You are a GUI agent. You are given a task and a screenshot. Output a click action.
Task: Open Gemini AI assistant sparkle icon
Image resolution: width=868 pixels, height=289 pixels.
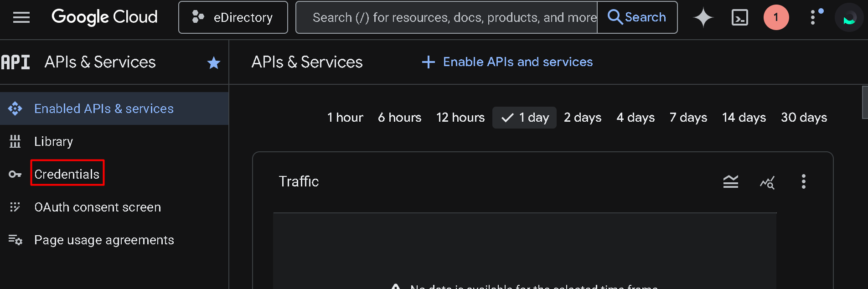[703, 17]
